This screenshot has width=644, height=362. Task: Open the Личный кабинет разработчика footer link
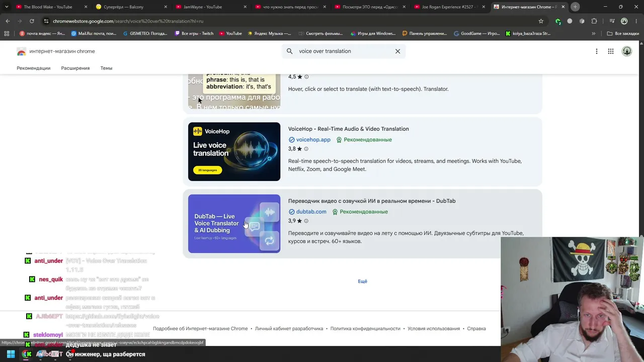[x=289, y=329]
